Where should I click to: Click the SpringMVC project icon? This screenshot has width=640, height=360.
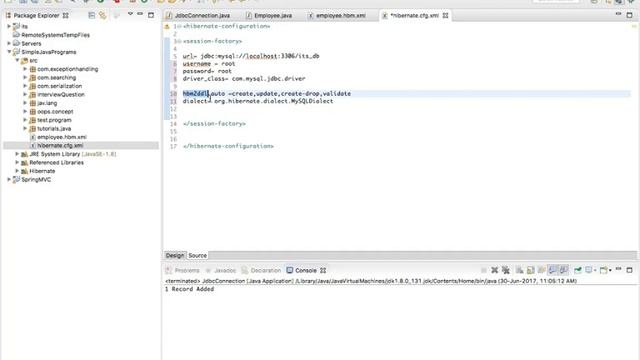tap(16, 180)
